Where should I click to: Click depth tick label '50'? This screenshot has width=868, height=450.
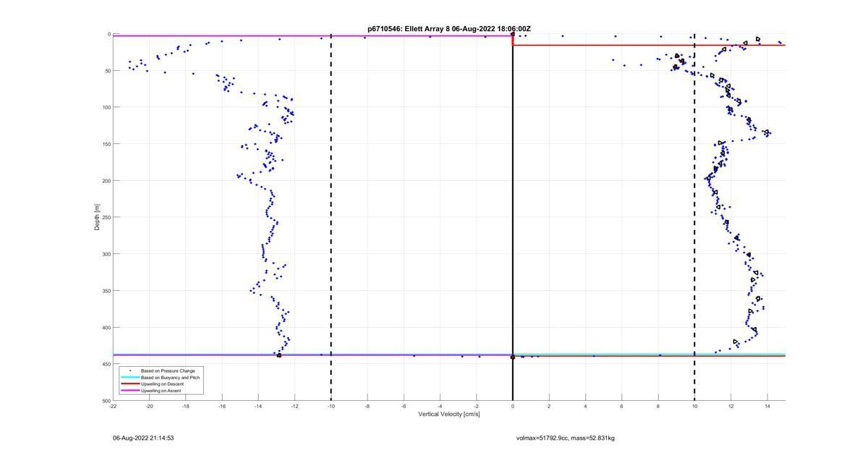pos(107,71)
